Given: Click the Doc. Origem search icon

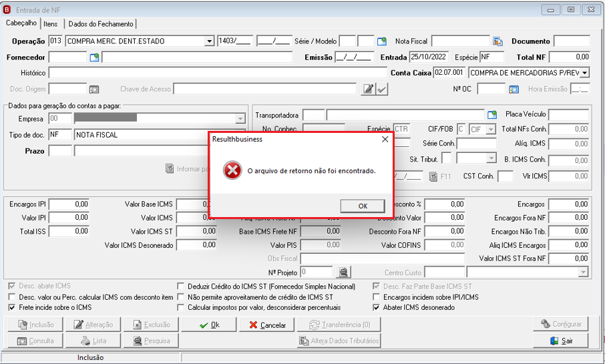Looking at the screenshot, I should 94,89.
